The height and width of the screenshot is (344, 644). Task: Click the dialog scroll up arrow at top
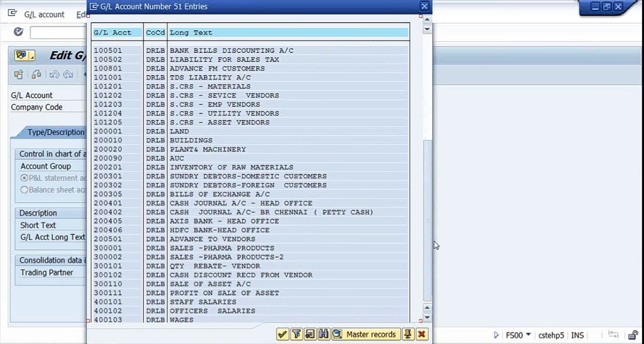(427, 20)
